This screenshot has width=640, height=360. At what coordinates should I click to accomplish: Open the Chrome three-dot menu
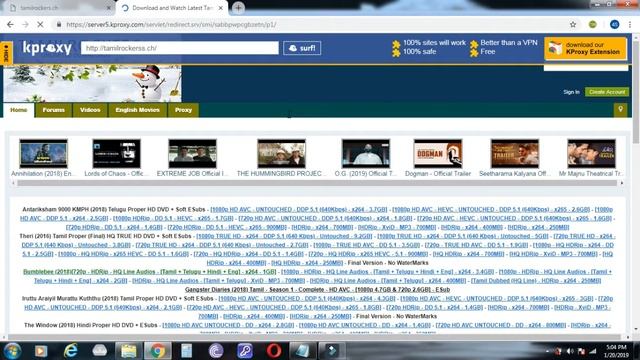click(630, 24)
